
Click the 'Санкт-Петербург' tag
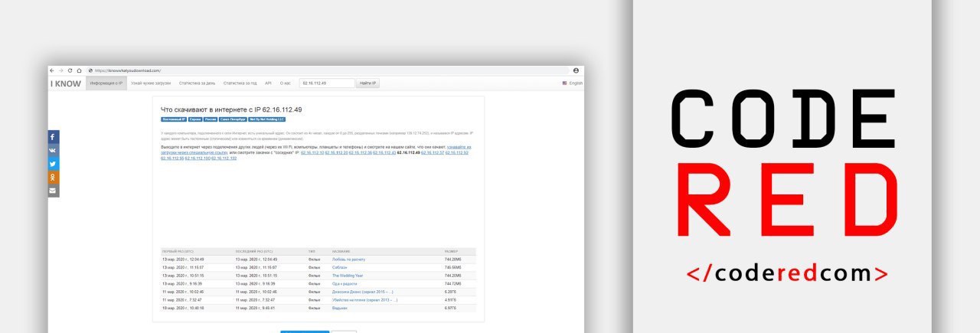coord(233,119)
